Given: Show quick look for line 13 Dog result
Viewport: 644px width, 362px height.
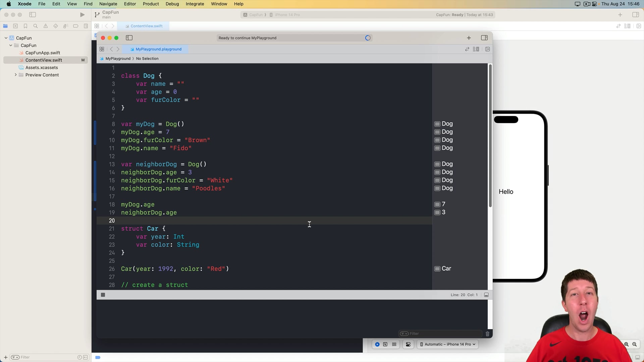Looking at the screenshot, I should point(437,164).
